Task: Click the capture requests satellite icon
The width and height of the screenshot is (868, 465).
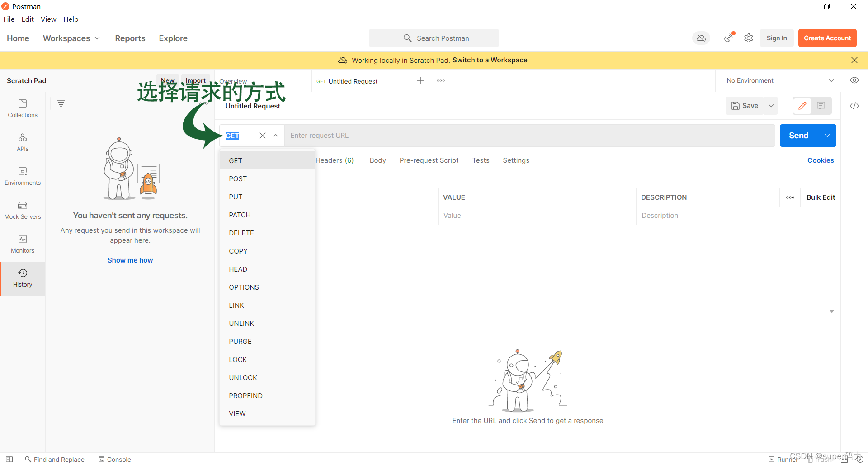Action: tap(729, 38)
